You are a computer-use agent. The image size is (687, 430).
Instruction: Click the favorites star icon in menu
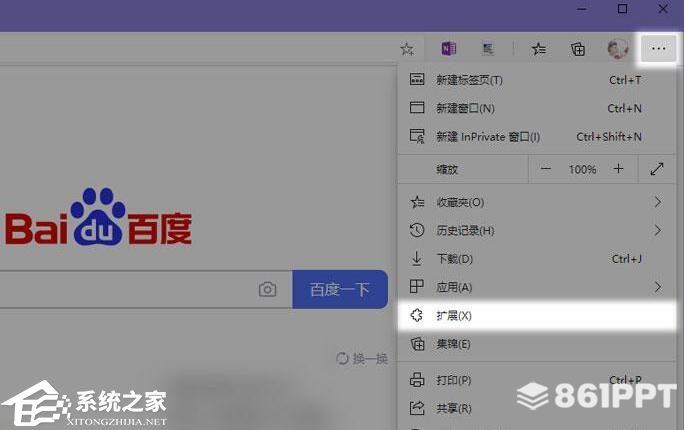coord(417,202)
